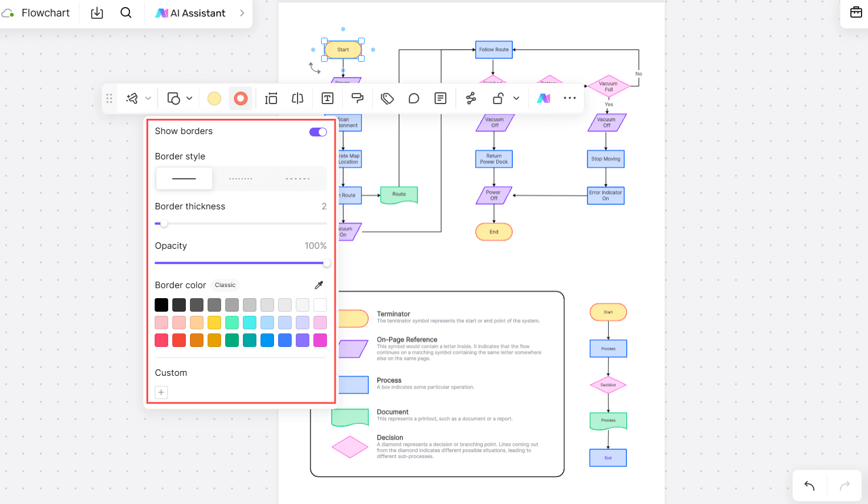Click the comment bubble icon
Image resolution: width=868 pixels, height=504 pixels.
pyautogui.click(x=414, y=98)
